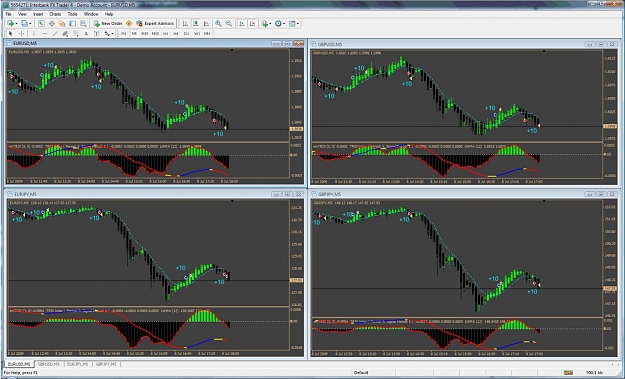Open the Charts menu
625x379 pixels.
[x=55, y=14]
